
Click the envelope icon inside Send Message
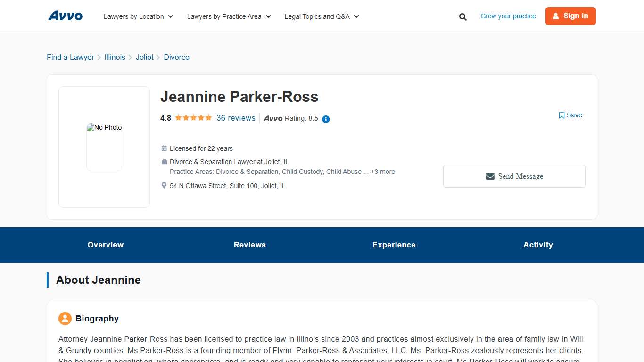coord(490,176)
